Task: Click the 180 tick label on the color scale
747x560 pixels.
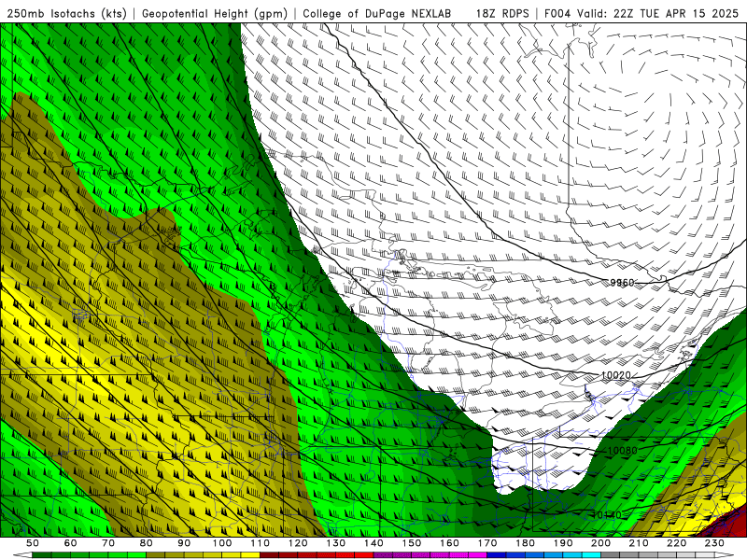Action: (x=525, y=543)
